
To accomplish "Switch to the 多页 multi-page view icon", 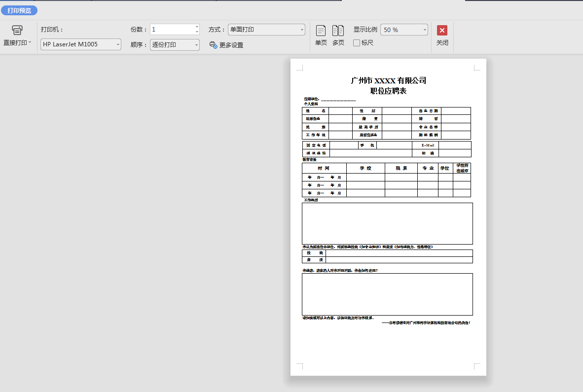I will coord(338,31).
